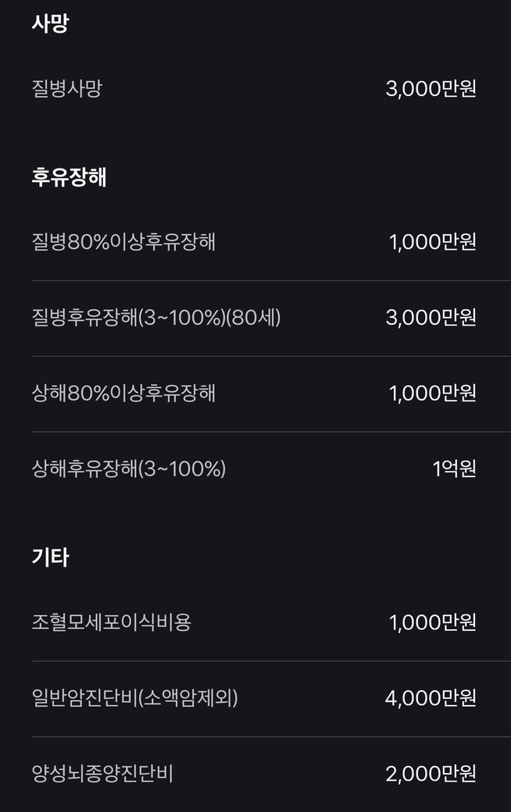
Task: Click the 1,000만원 amount for 질병80%이상후유장해
Action: [x=432, y=242]
